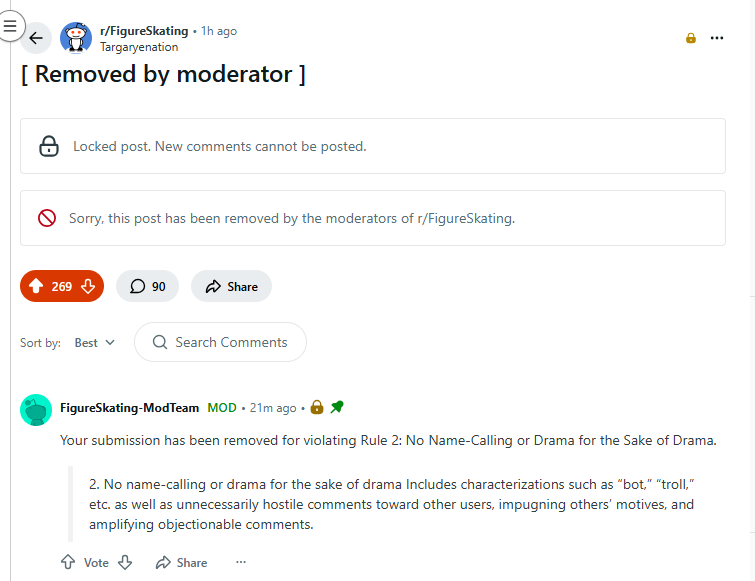755x581 pixels.
Task: Click the gold lock icon at top right
Action: [690, 38]
